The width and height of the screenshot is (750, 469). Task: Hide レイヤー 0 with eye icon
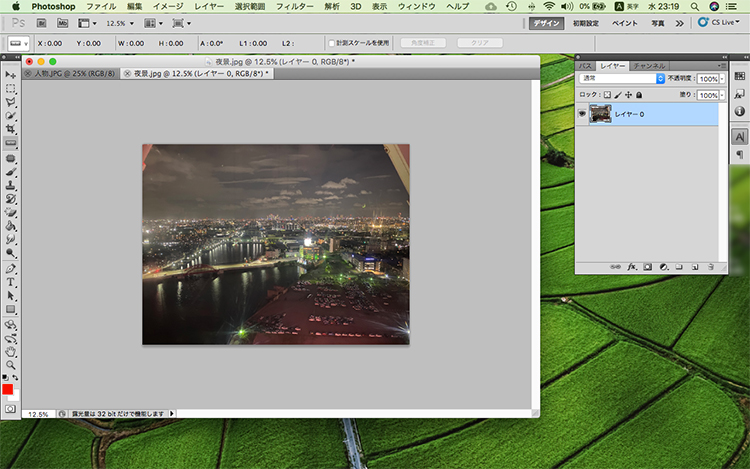[582, 114]
